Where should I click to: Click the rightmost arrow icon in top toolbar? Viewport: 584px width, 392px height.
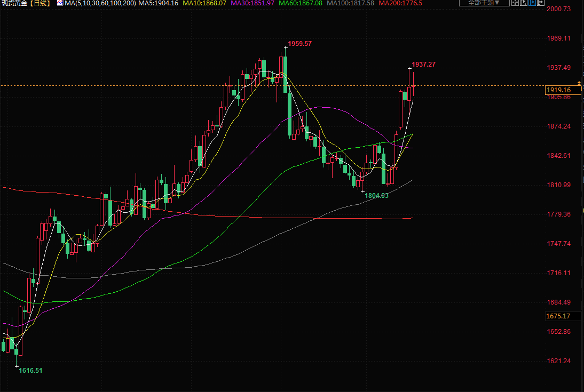coord(540,3)
